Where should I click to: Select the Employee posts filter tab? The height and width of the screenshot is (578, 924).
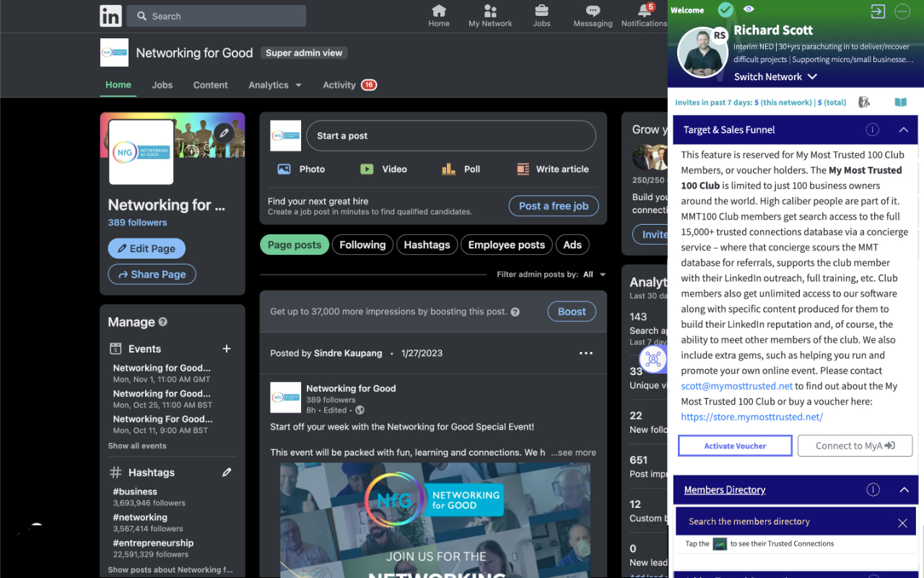tap(506, 244)
